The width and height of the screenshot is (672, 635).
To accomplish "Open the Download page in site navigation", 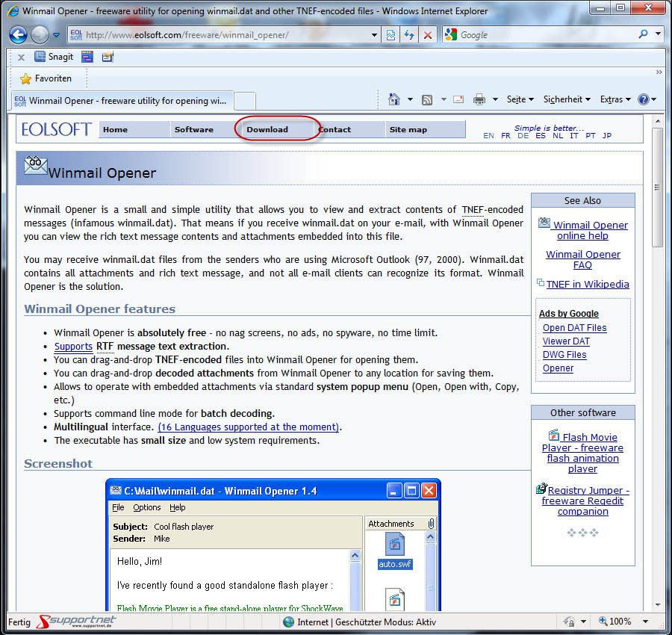I will [267, 129].
